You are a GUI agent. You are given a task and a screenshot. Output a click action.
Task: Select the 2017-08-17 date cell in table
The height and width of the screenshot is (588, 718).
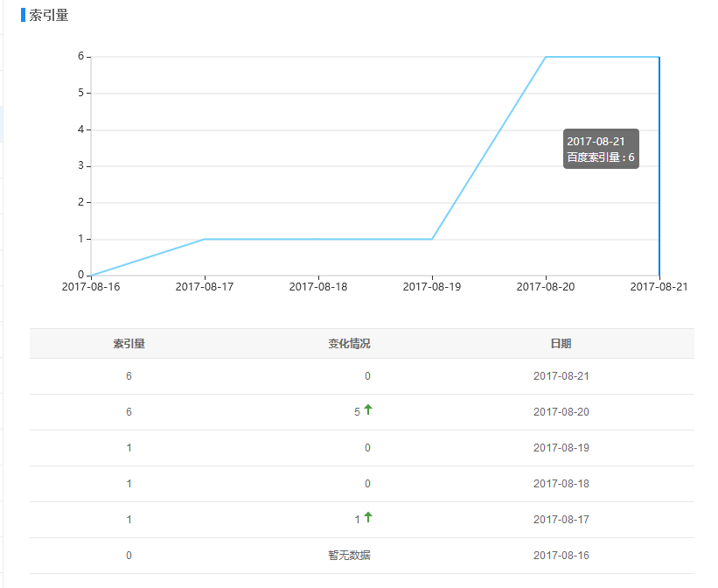[561, 520]
